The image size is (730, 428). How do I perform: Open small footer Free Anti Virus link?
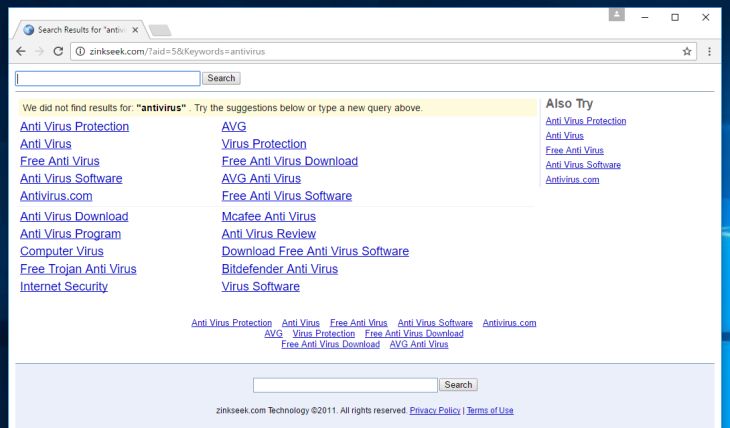(358, 323)
